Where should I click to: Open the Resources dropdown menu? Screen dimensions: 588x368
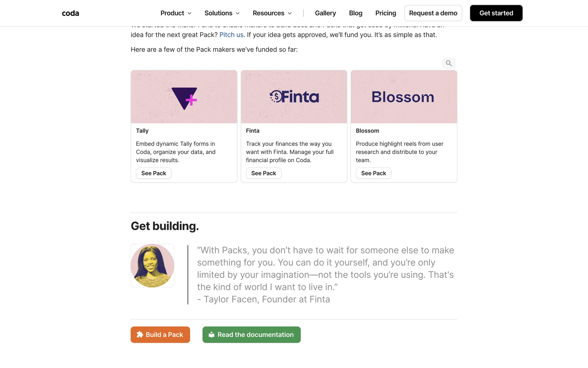pos(272,13)
